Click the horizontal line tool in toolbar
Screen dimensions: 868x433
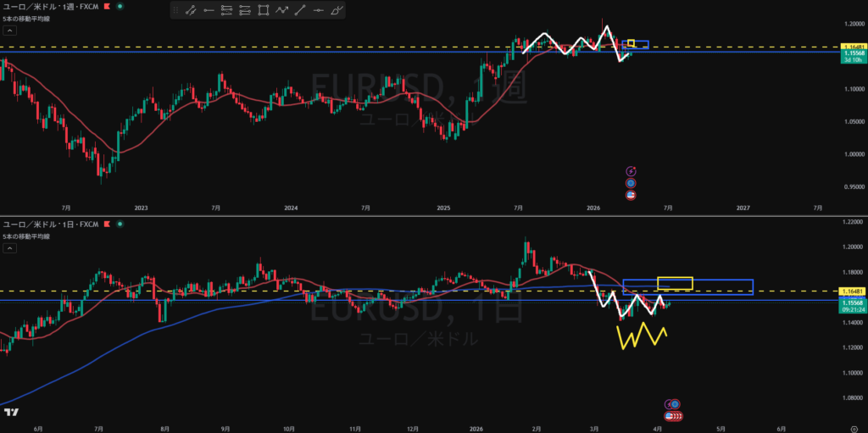(x=319, y=11)
